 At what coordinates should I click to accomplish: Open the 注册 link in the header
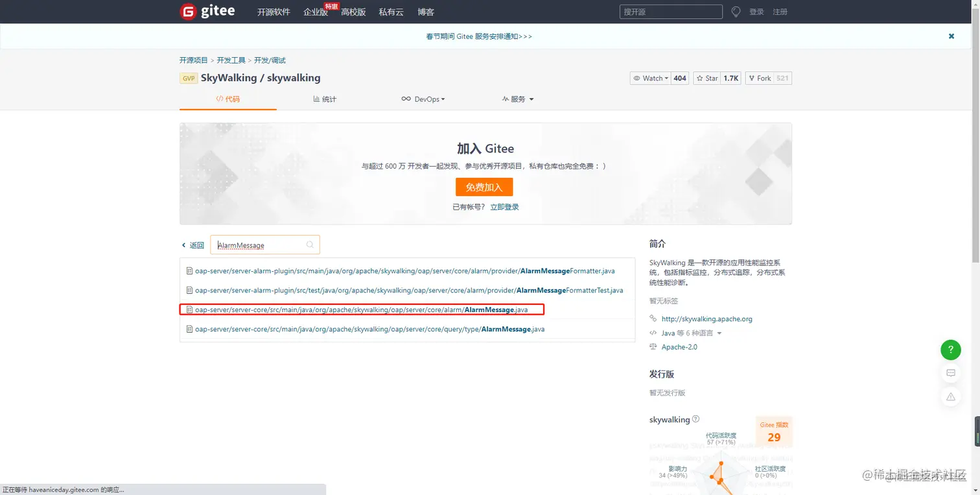[x=780, y=12]
